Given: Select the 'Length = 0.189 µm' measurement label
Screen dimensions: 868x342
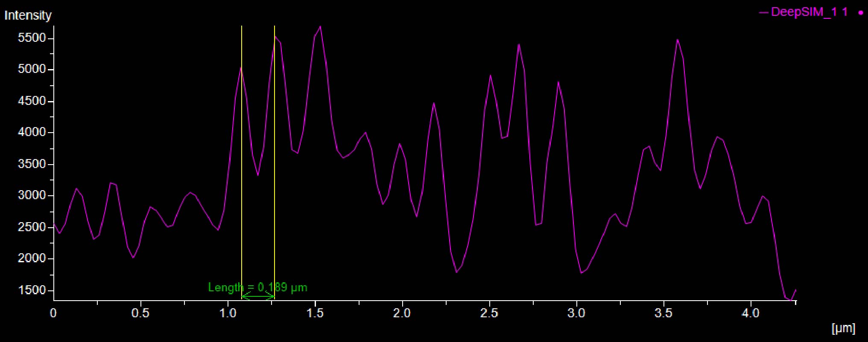Looking at the screenshot, I should pyautogui.click(x=257, y=287).
